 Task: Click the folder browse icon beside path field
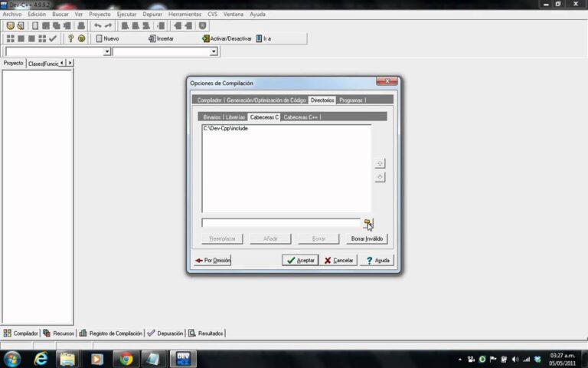367,223
